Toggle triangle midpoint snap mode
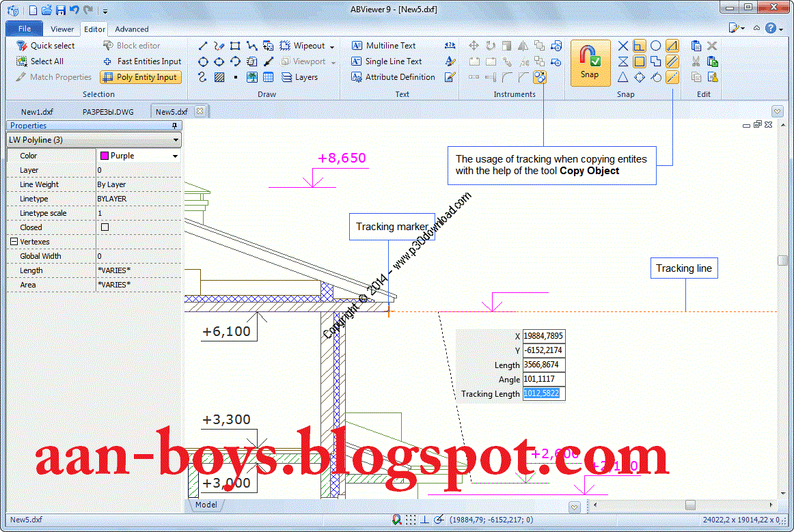Viewport: 794px width, 532px height. (623, 77)
